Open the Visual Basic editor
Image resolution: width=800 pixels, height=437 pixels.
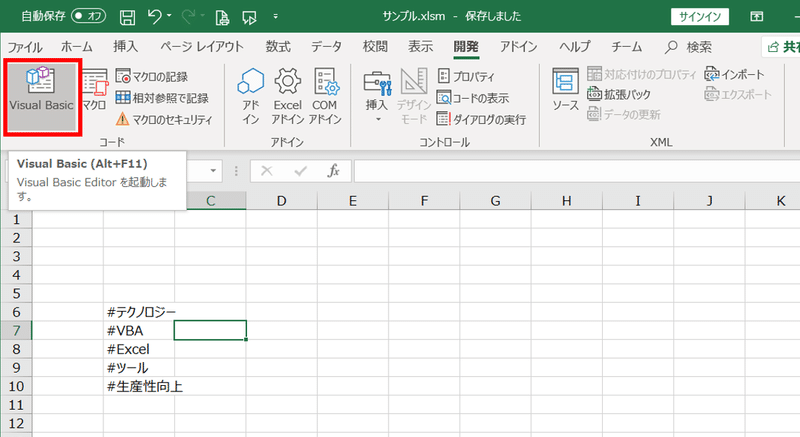42,96
